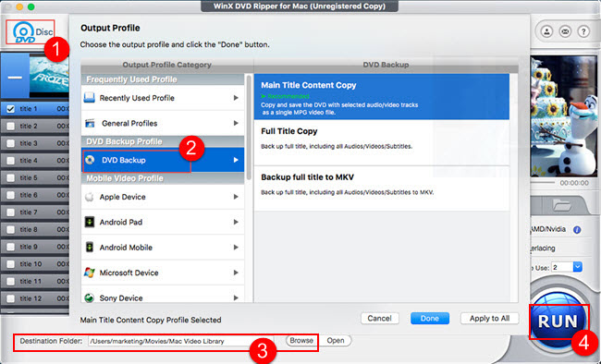Select Backup full title to MKV profile
Image resolution: width=601 pixels, height=364 pixels.
tap(381, 188)
